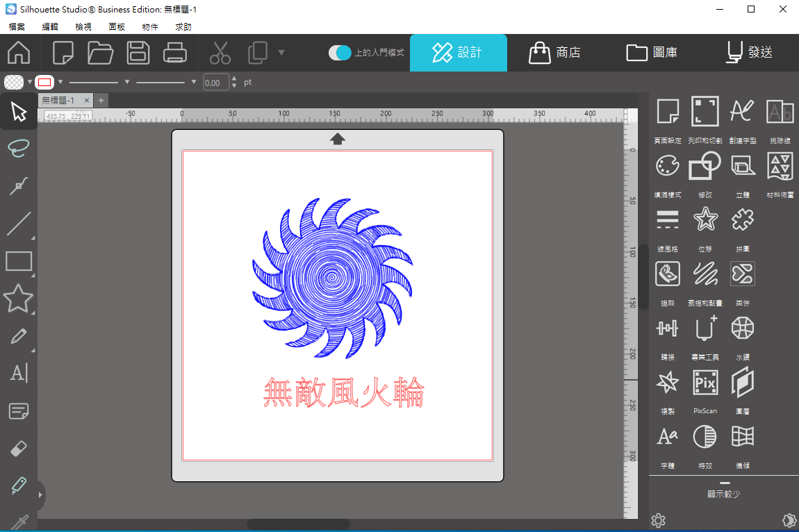The image size is (799, 532).
Task: Click the Save file icon
Action: [x=138, y=53]
